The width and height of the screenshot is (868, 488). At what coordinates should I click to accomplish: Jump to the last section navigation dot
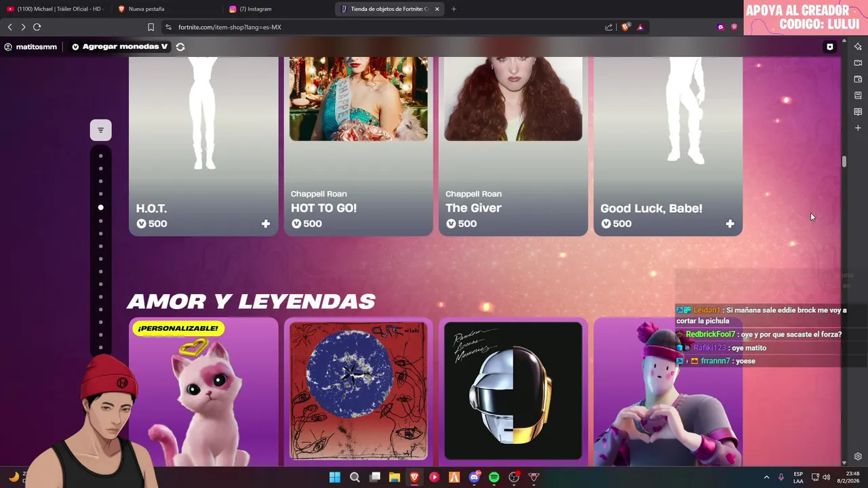100,348
